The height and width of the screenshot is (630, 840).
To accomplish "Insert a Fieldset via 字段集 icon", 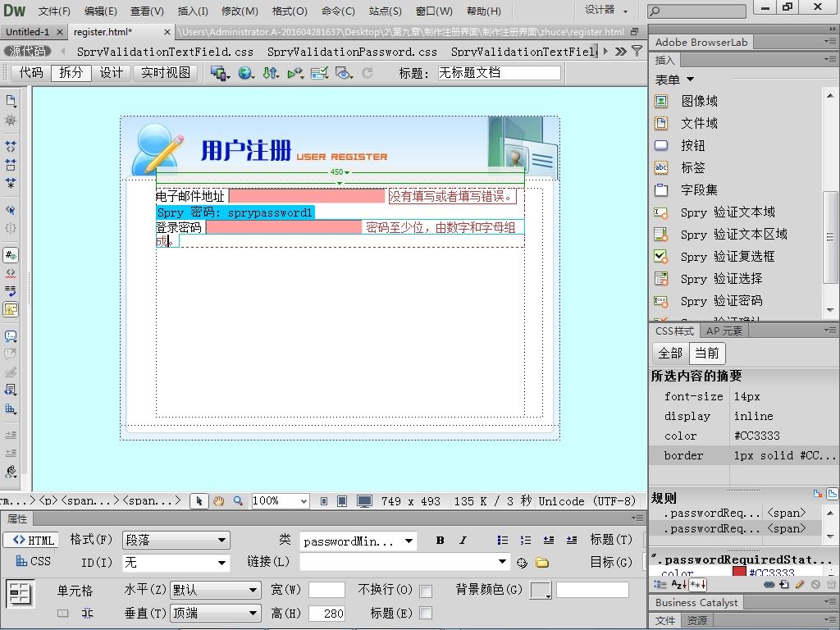I will click(662, 189).
